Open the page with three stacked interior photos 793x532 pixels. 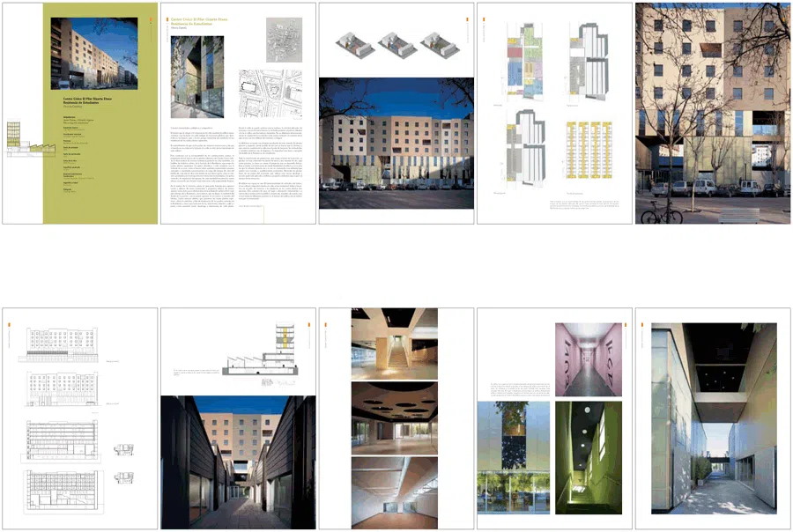click(396, 418)
